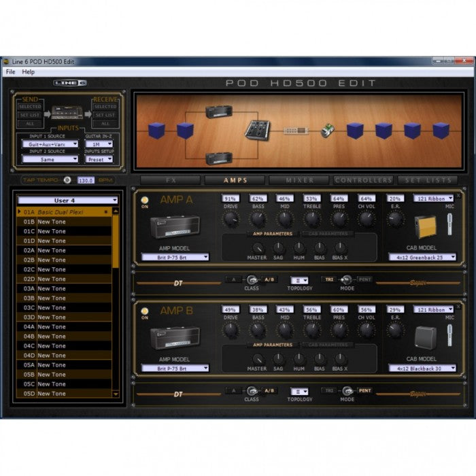476x476 pixels.
Task: Click the Amp A Master knob
Action: (x=258, y=248)
